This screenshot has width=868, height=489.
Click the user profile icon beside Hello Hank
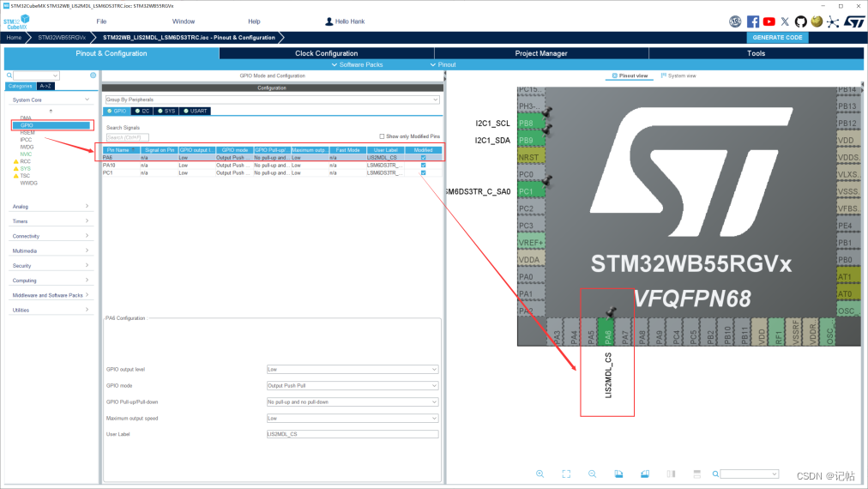tap(329, 21)
